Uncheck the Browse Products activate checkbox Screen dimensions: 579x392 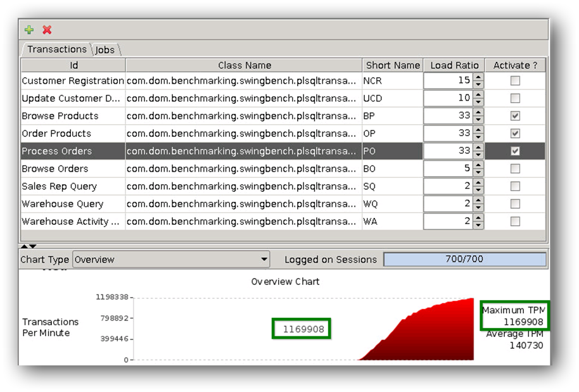tap(515, 116)
